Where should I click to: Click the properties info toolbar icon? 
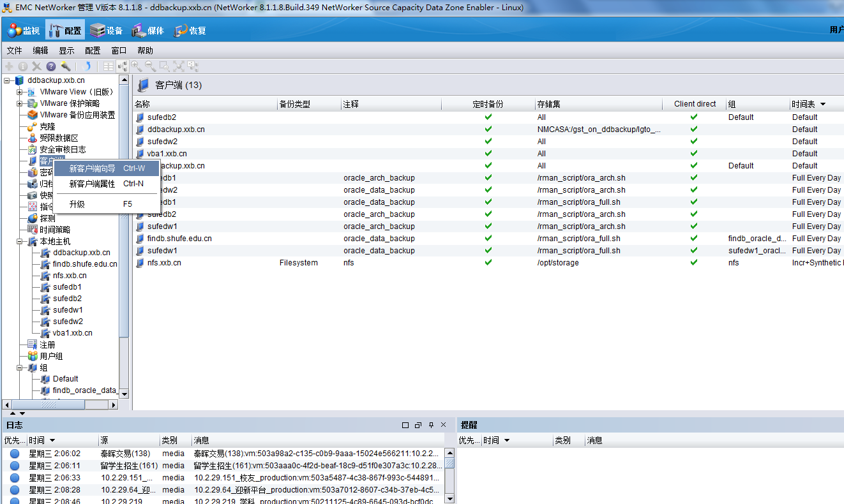click(23, 66)
